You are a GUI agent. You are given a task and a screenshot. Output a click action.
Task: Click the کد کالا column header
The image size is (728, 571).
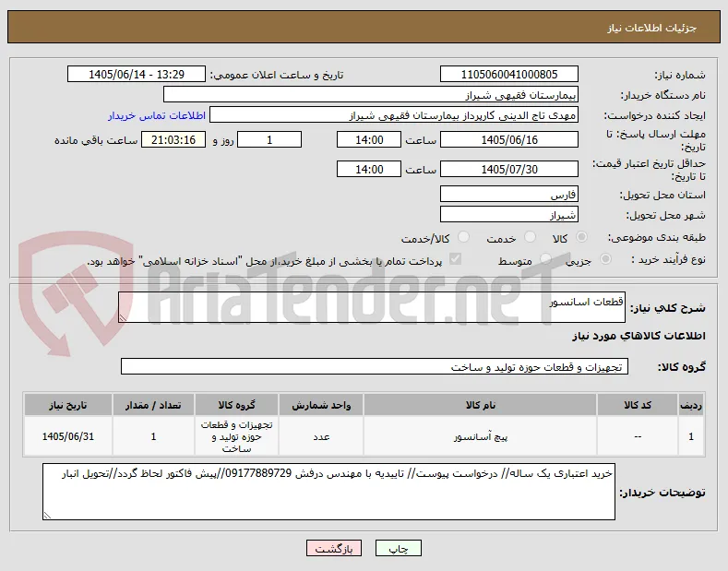(637, 405)
